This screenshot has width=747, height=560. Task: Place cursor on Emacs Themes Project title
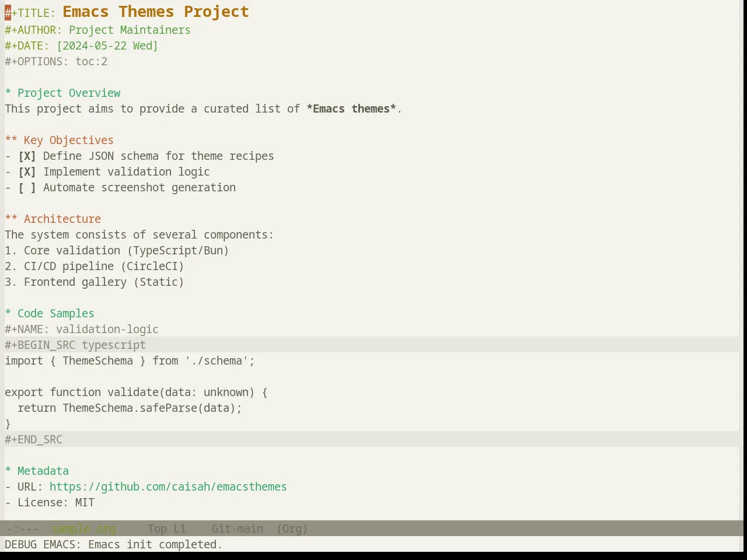[x=156, y=12]
